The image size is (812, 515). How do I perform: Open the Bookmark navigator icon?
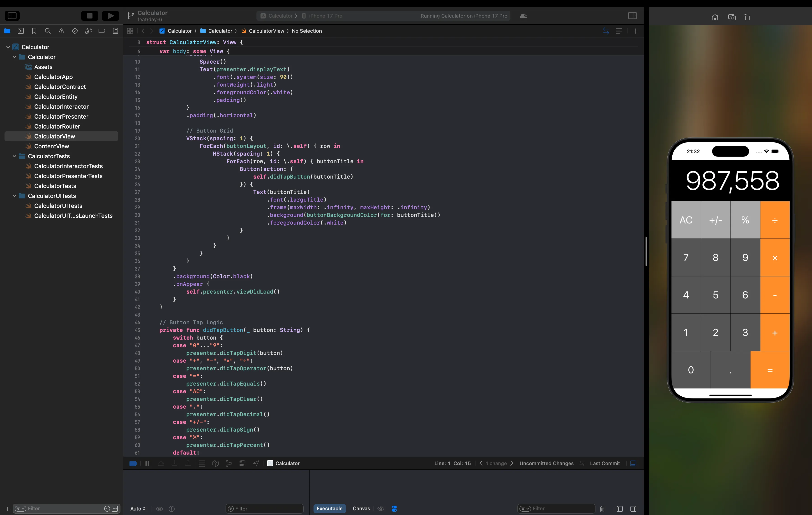click(34, 31)
